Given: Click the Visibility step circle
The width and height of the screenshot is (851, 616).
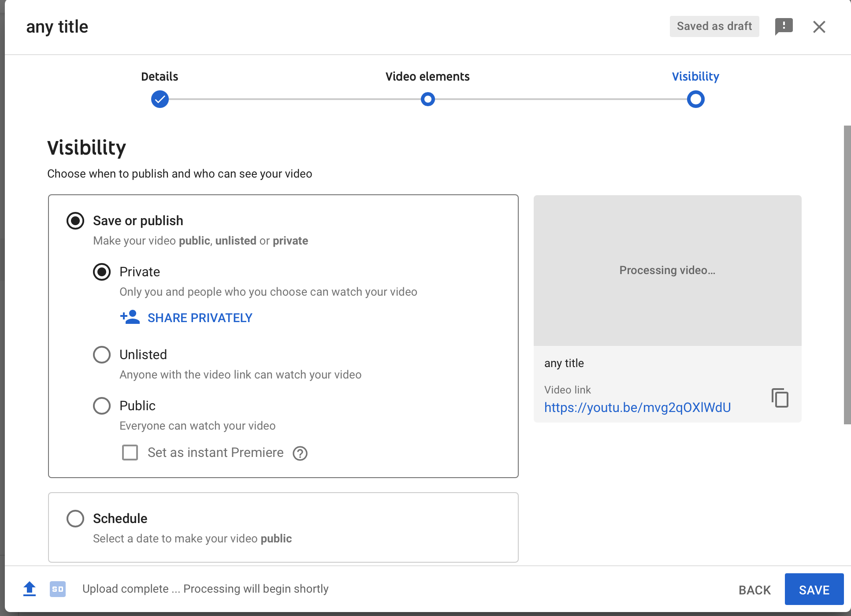Looking at the screenshot, I should 696,99.
